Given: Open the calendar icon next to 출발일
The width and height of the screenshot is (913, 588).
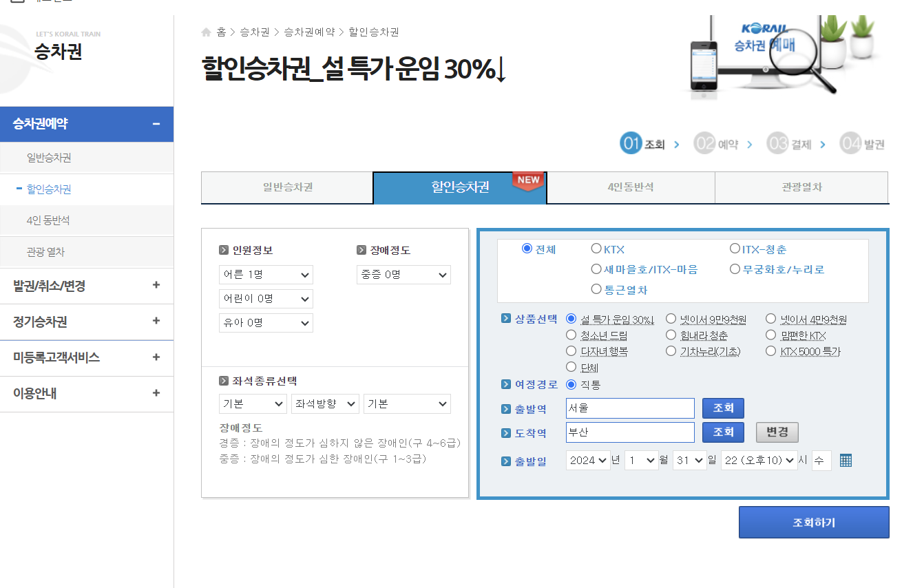Looking at the screenshot, I should point(846,460).
